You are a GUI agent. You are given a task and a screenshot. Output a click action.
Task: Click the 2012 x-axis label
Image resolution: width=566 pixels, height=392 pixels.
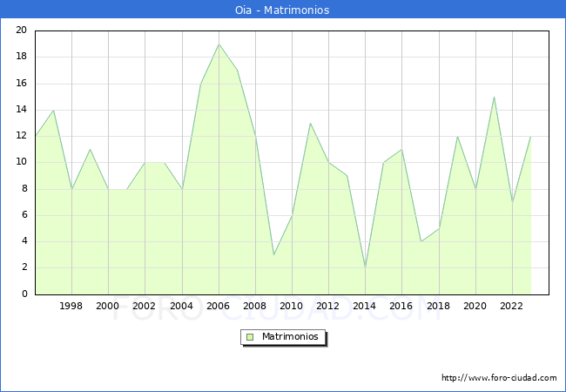click(x=328, y=307)
